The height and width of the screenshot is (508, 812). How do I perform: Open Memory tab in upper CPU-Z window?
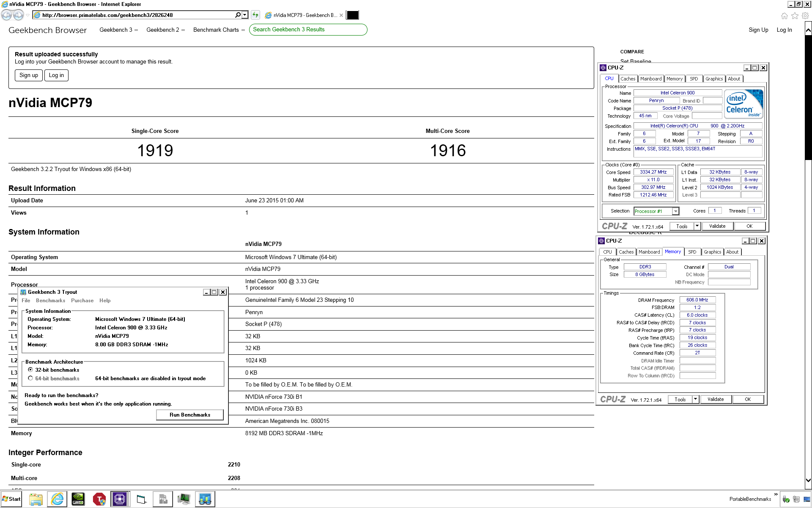[675, 79]
